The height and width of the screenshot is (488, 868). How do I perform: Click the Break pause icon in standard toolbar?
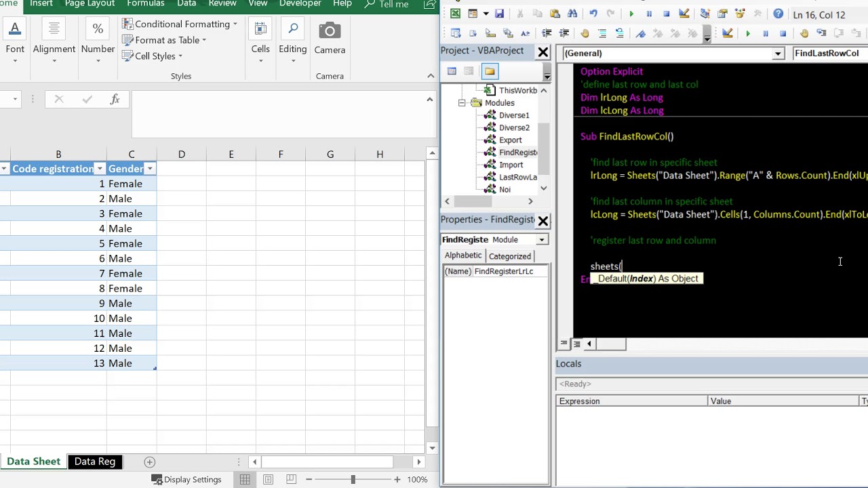click(x=649, y=14)
